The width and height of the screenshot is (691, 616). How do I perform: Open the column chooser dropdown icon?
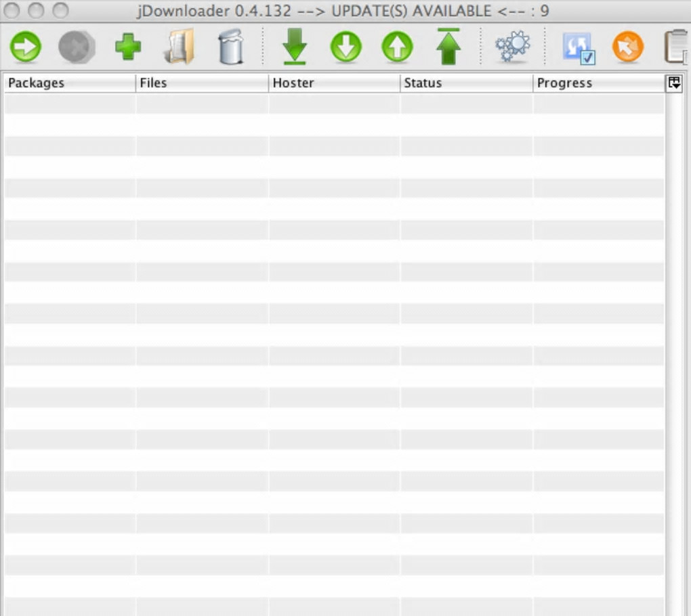pos(674,83)
